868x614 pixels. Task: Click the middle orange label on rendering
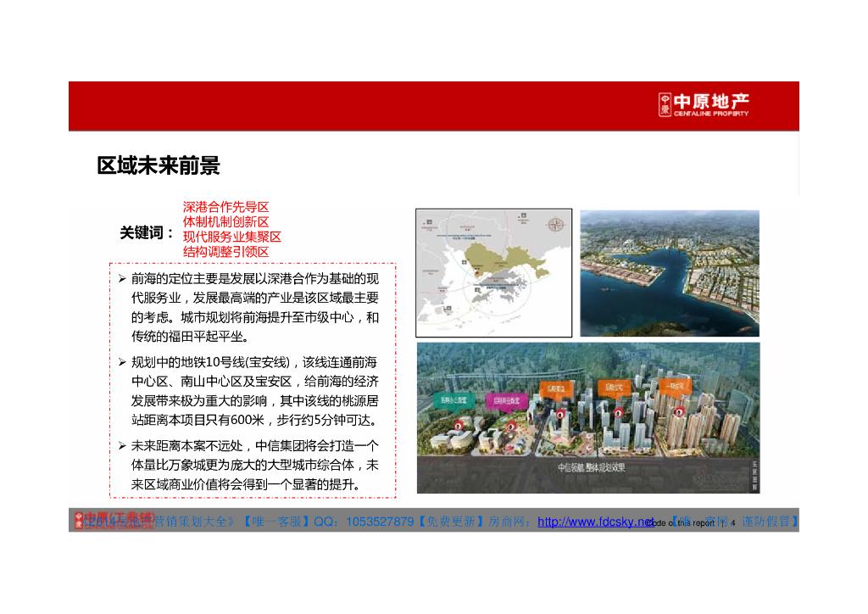click(614, 387)
